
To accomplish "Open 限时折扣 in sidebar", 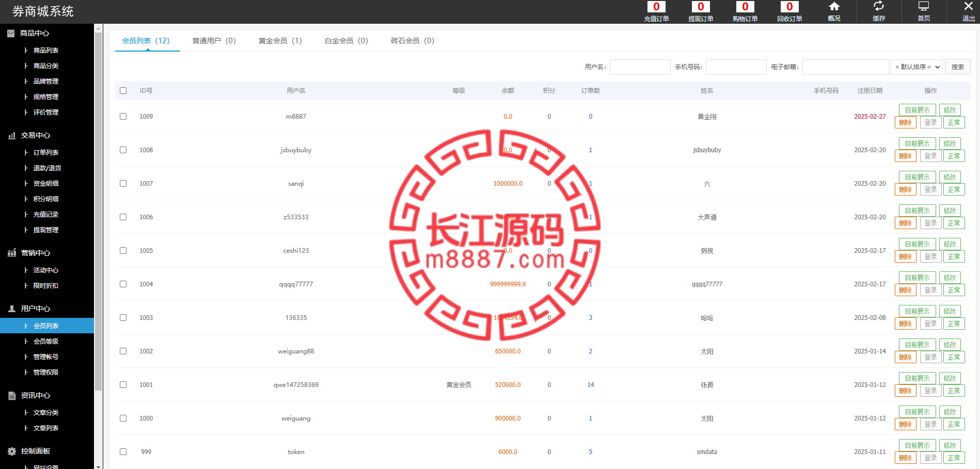I will [x=46, y=285].
